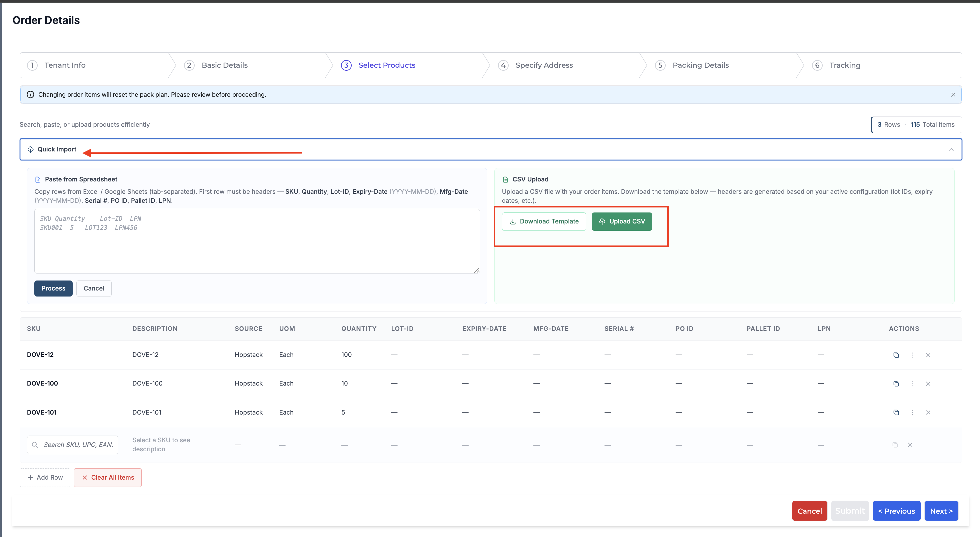Proceed to the Next step
980x537 pixels.
941,511
